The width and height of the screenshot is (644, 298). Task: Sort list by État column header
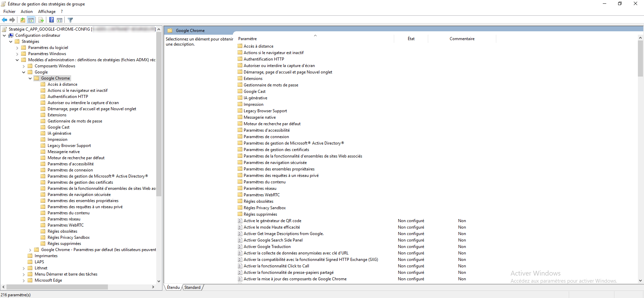pos(411,39)
